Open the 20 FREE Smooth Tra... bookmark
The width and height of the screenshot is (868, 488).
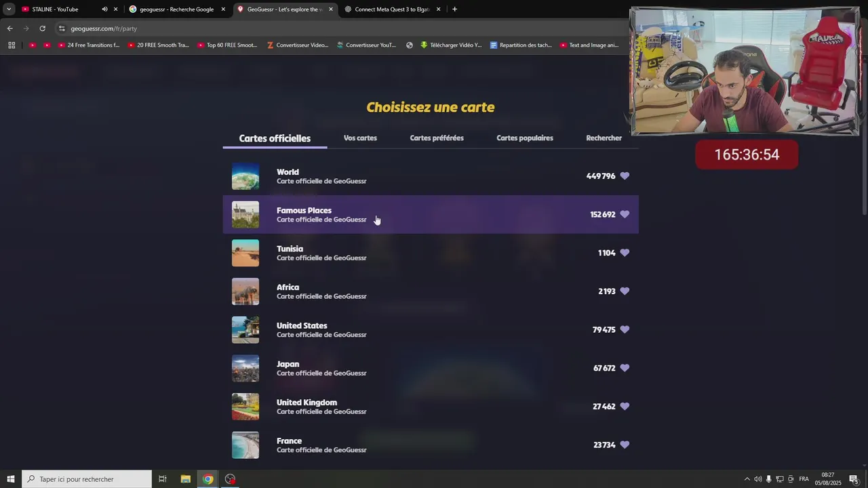(x=159, y=45)
